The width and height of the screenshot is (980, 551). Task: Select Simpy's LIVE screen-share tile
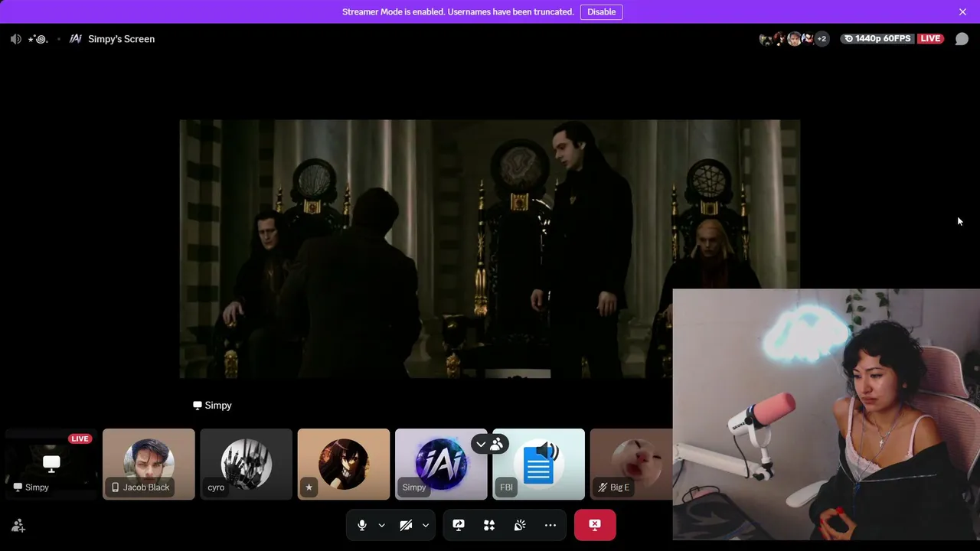(51, 464)
